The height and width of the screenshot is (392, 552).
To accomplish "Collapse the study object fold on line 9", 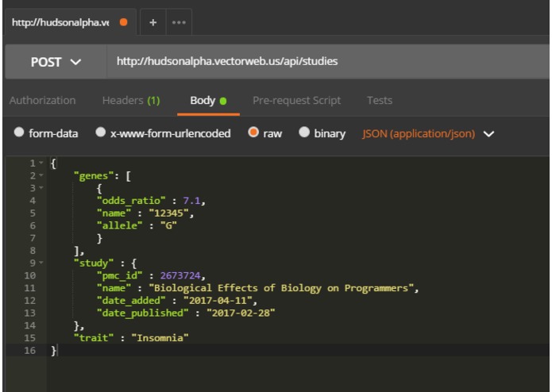I will click(x=41, y=263).
